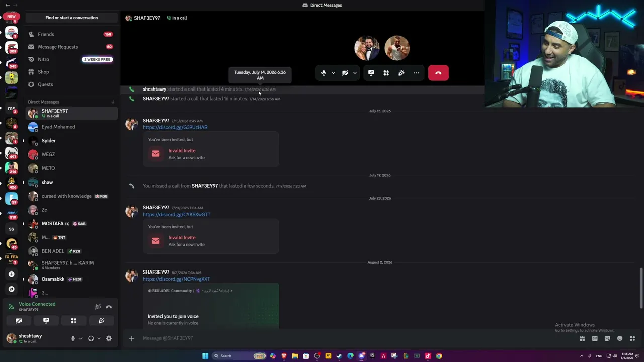The height and width of the screenshot is (362, 644).
Task: Add an attachment with the plus button
Action: click(132, 338)
